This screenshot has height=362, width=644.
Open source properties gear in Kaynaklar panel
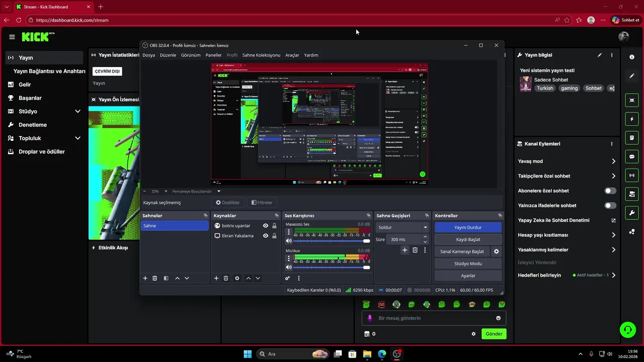tap(237, 278)
